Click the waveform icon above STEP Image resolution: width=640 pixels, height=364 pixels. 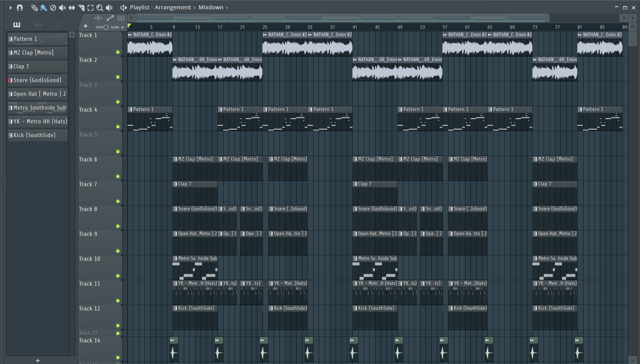[98, 18]
